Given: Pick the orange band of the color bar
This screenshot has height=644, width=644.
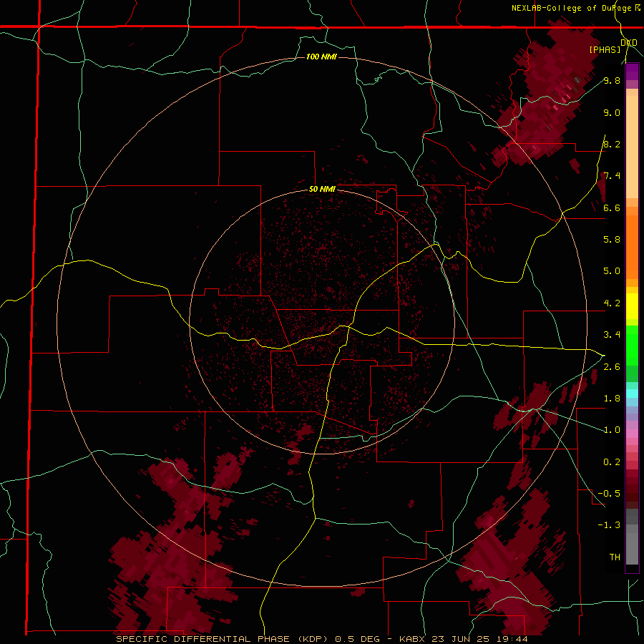Looking at the screenshot, I should pos(632,246).
